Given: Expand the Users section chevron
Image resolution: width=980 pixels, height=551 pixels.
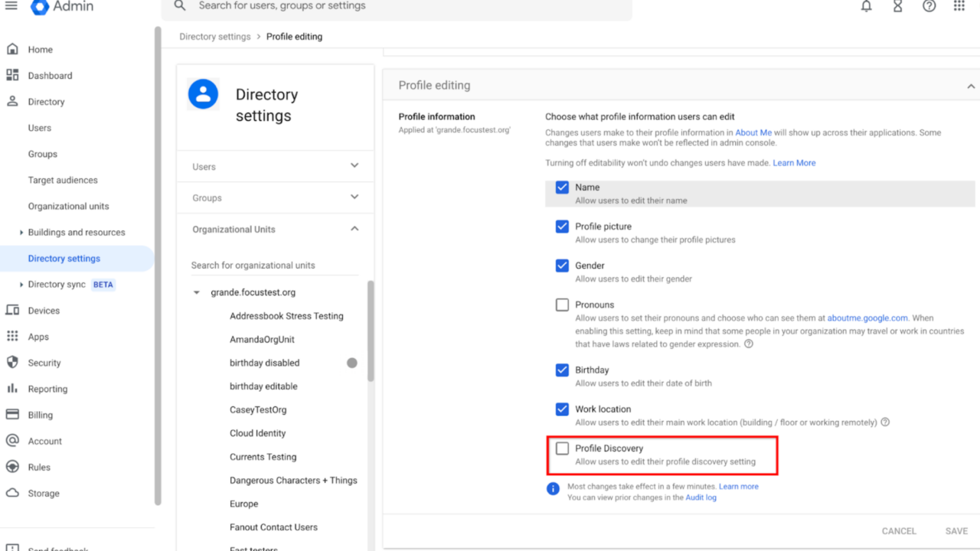Looking at the screenshot, I should click(354, 165).
